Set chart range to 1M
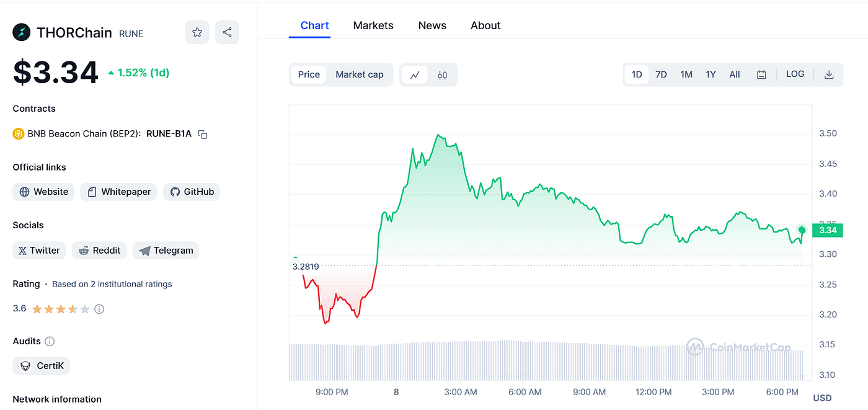Screen dimensions: 868x410 click(x=686, y=74)
